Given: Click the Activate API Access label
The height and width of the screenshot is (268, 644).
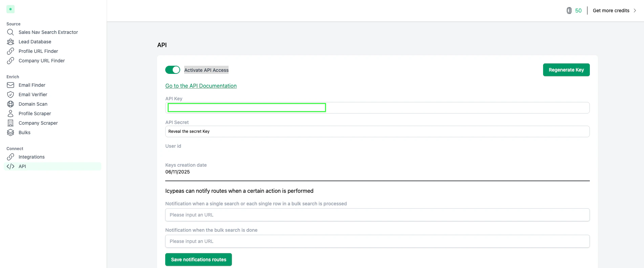Looking at the screenshot, I should [x=206, y=70].
